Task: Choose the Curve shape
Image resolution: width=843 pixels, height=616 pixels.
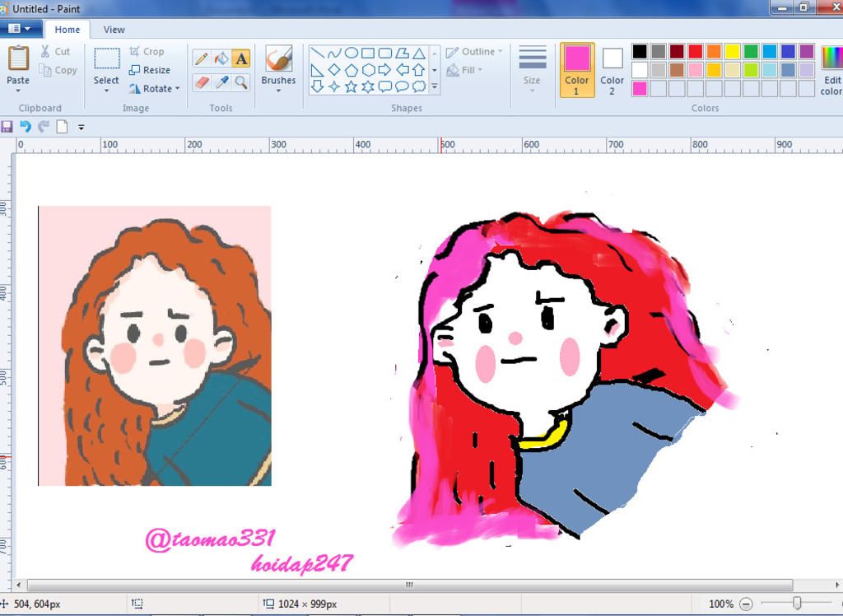Action: click(x=334, y=53)
